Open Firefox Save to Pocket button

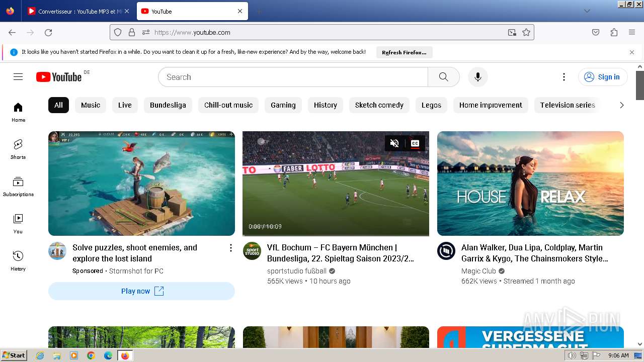596,32
